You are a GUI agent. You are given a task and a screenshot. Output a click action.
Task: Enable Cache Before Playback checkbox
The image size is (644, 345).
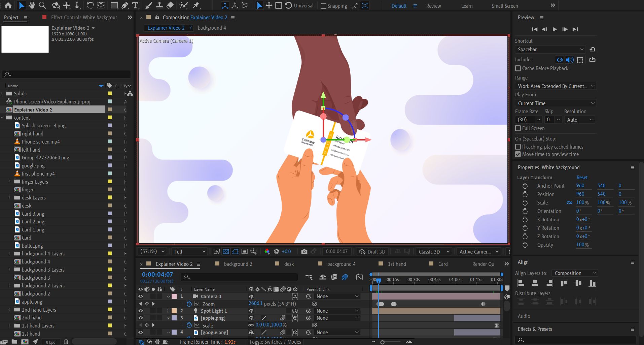[x=518, y=68]
